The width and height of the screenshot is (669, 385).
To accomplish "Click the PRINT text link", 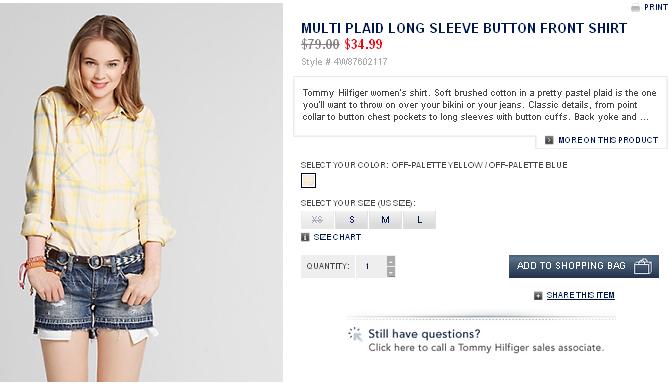I will [x=655, y=7].
